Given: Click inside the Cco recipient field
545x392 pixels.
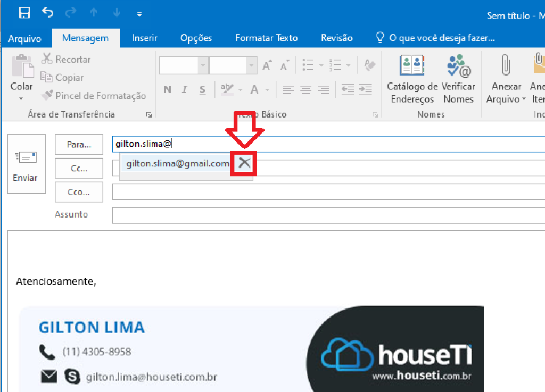Looking at the screenshot, I should click(x=328, y=192).
